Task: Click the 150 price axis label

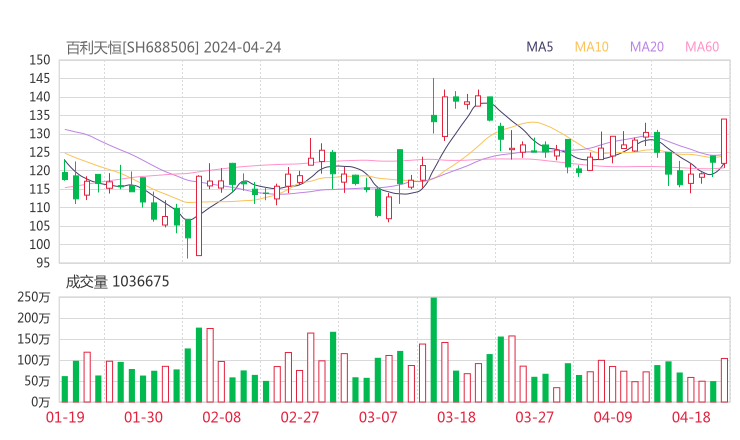Action: (40, 60)
